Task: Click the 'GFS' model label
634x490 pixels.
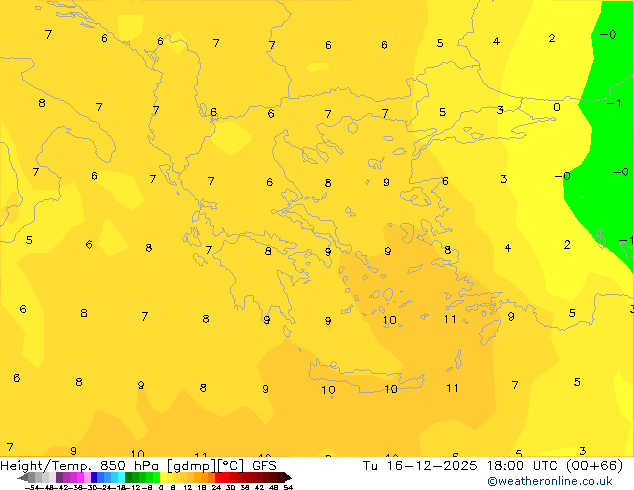Action: click(x=264, y=465)
